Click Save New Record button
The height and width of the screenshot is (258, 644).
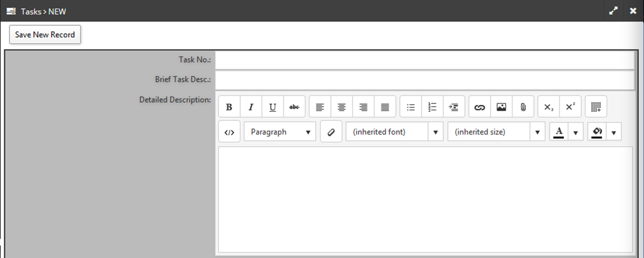pyautogui.click(x=45, y=35)
